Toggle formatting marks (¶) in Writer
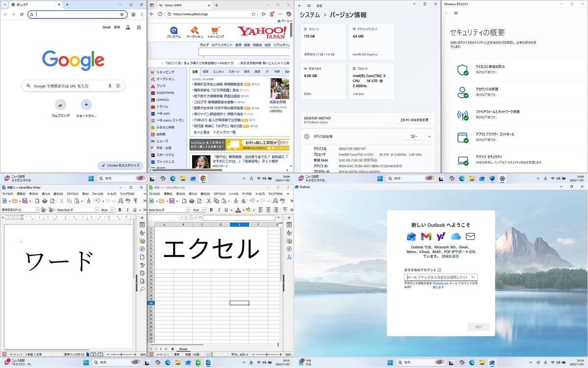588x368 pixels. pyautogui.click(x=135, y=201)
